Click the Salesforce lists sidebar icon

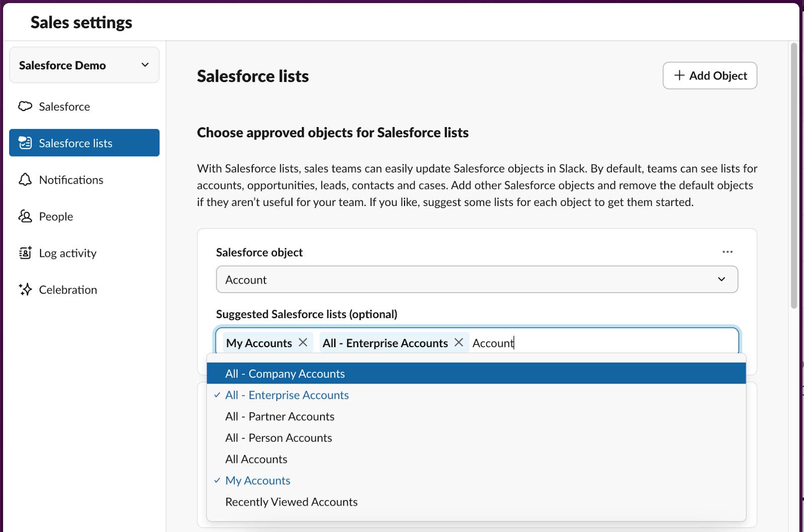[25, 143]
